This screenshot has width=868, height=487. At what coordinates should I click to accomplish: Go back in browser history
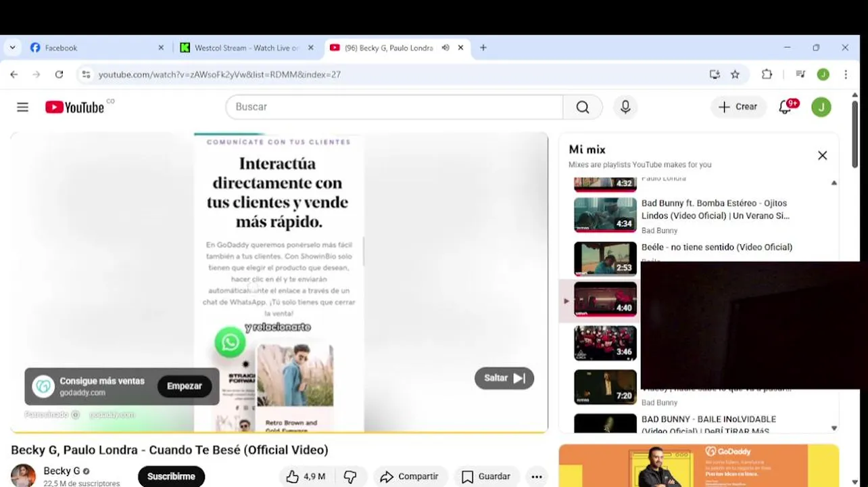coord(14,74)
